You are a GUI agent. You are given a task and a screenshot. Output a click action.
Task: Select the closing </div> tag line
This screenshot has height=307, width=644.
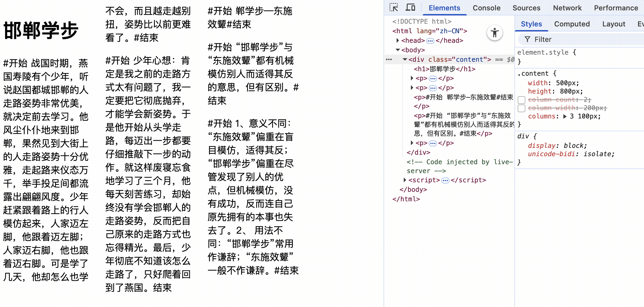(418, 152)
